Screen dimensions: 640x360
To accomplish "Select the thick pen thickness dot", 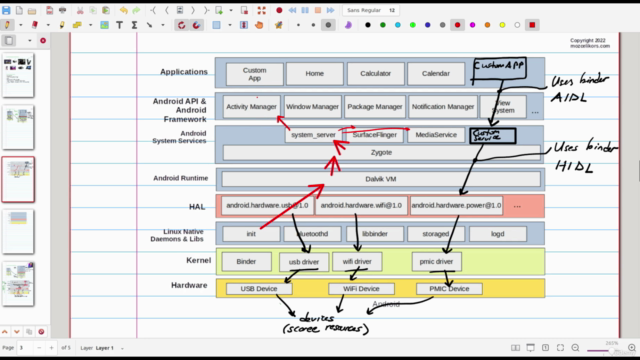I will 328,25.
